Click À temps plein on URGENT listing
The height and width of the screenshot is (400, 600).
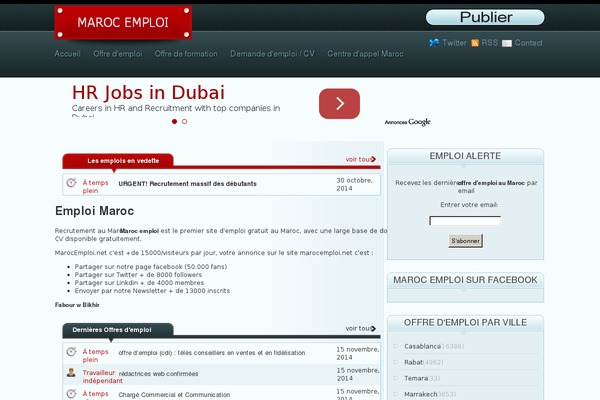tap(95, 187)
